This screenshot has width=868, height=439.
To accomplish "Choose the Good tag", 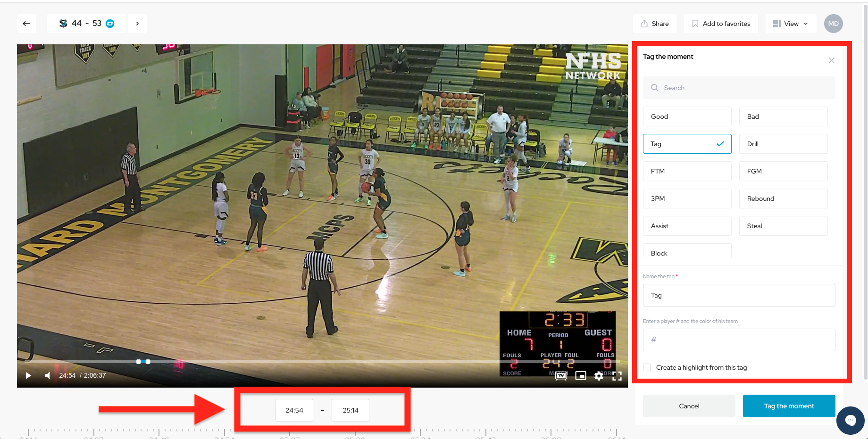I will click(x=687, y=116).
